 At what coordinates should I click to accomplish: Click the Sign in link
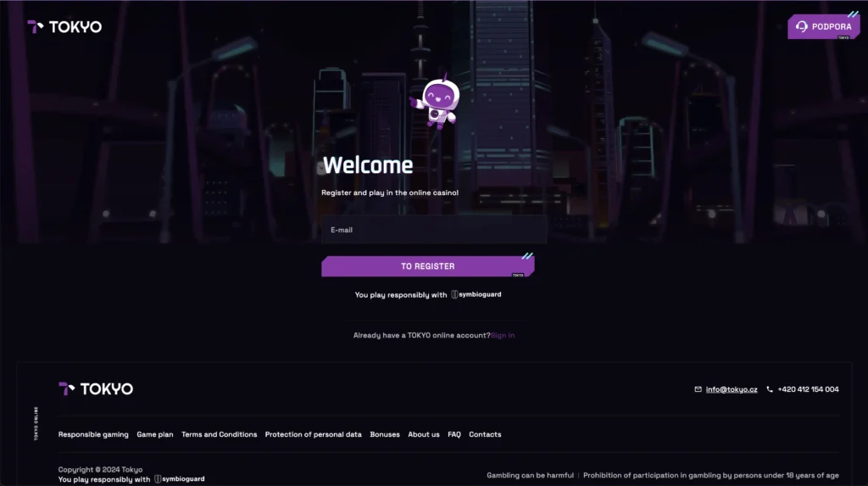[x=503, y=335]
